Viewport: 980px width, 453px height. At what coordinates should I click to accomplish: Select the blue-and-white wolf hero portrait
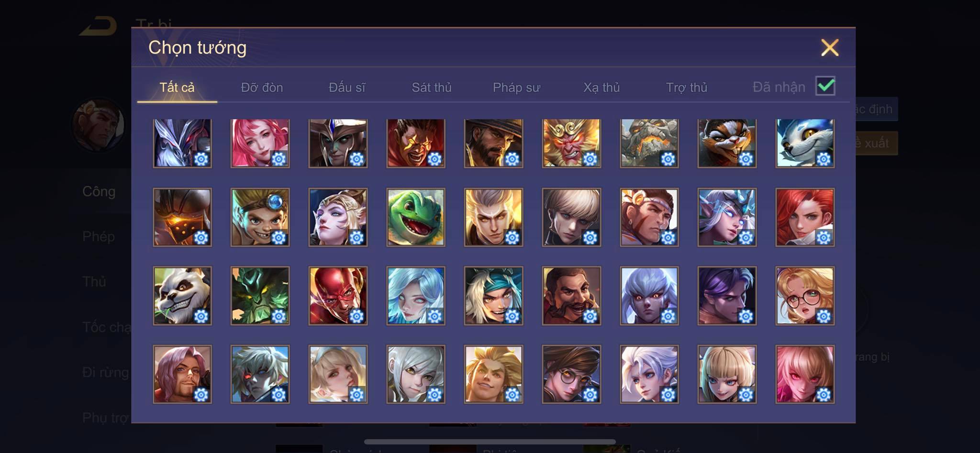(x=805, y=143)
